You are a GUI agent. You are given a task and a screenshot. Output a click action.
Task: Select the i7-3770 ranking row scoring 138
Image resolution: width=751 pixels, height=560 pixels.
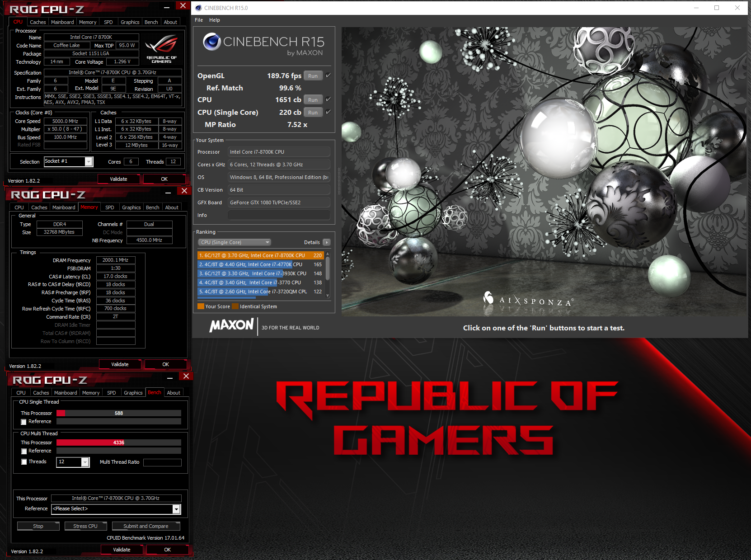[x=261, y=282]
